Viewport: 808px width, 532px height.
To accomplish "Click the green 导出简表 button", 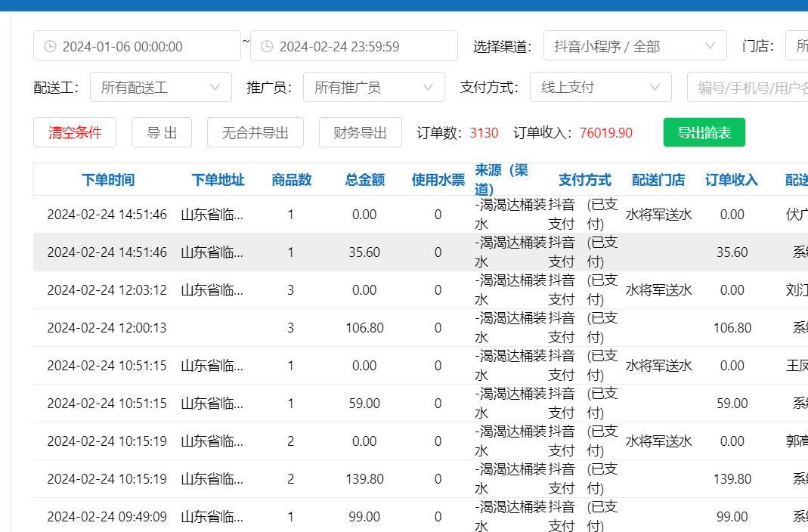I will pos(704,132).
